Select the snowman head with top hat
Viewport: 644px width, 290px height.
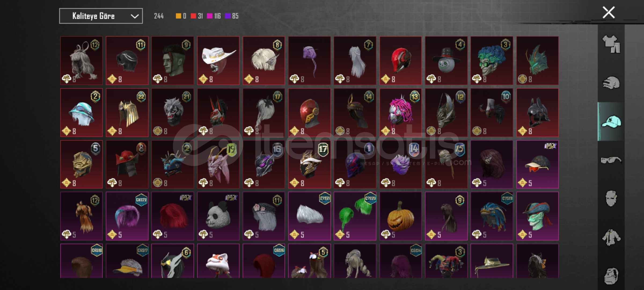(446, 61)
